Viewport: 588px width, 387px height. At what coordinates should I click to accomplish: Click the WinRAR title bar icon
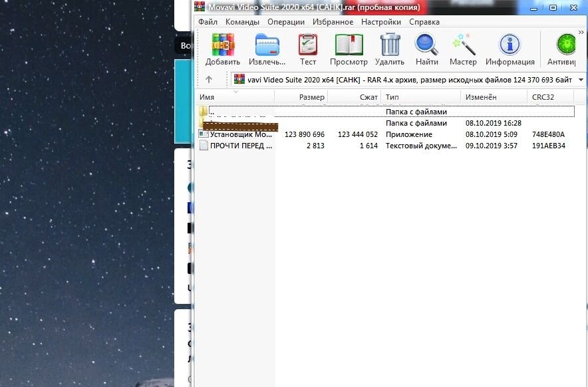pos(200,7)
